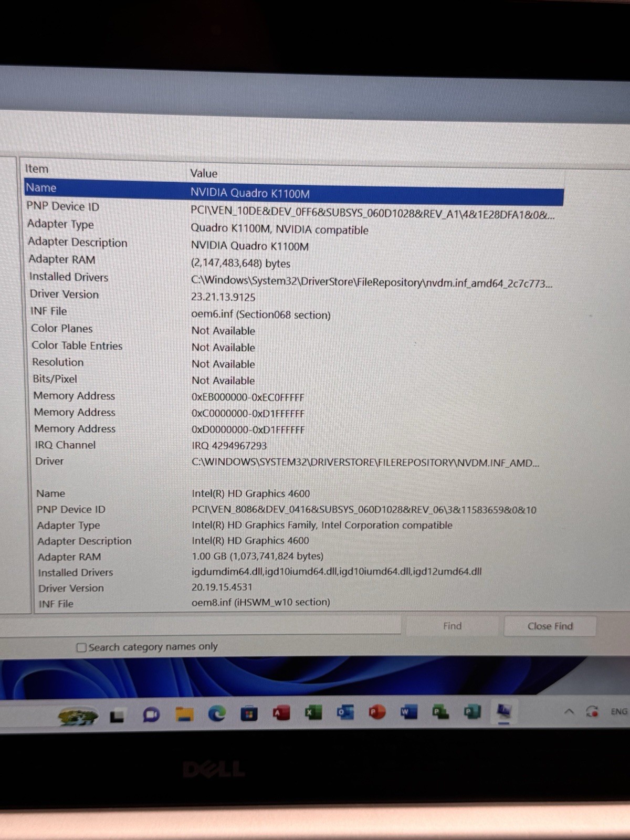Select the (2,147,483,648) bytes Adapter RAM value
This screenshot has height=840, width=630.
[240, 263]
